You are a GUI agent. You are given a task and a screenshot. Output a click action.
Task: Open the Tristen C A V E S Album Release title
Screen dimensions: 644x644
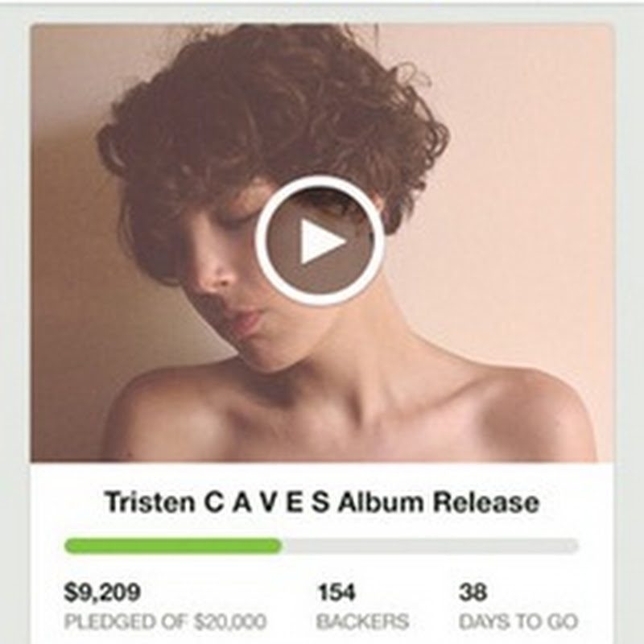click(x=322, y=502)
